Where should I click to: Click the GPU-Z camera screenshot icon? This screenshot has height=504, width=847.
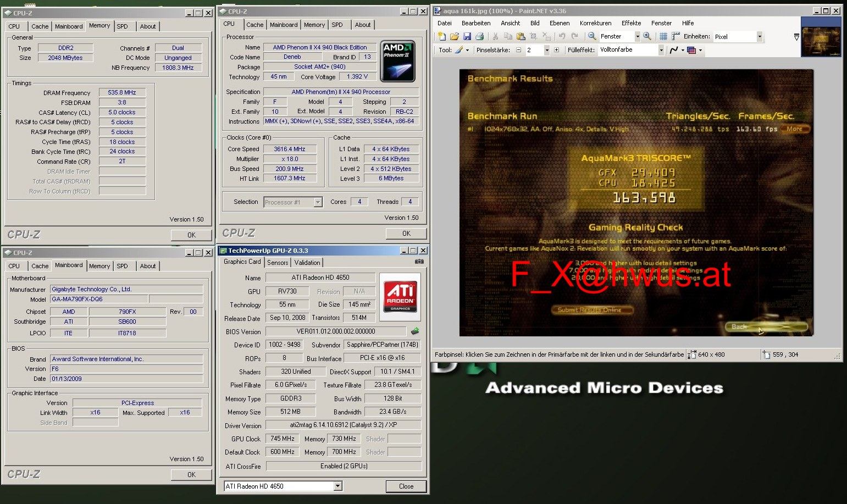[419, 262]
